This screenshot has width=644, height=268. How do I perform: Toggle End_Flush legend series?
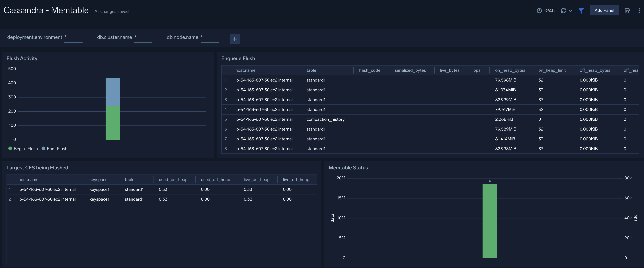click(x=54, y=148)
